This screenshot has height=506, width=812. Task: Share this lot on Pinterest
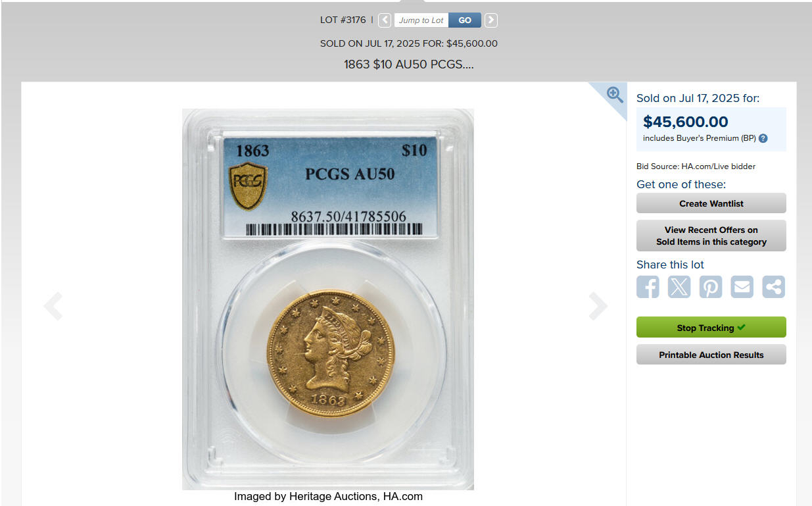click(x=711, y=287)
